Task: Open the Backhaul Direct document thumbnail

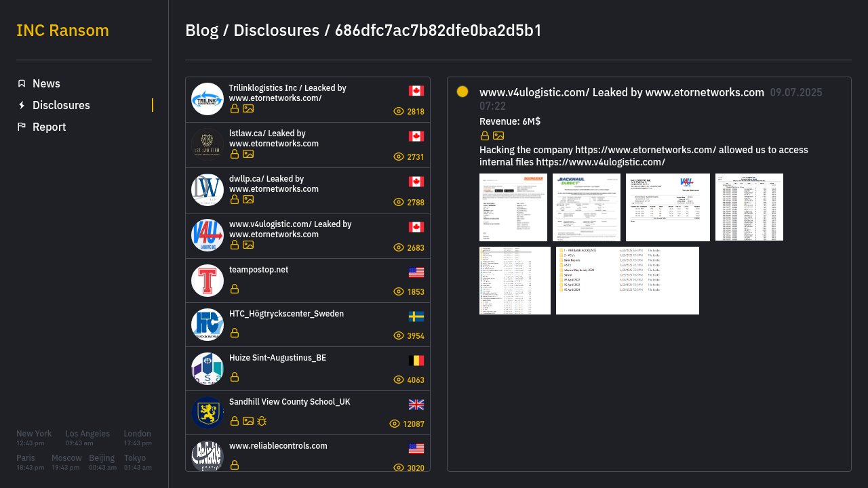Action: tap(587, 207)
